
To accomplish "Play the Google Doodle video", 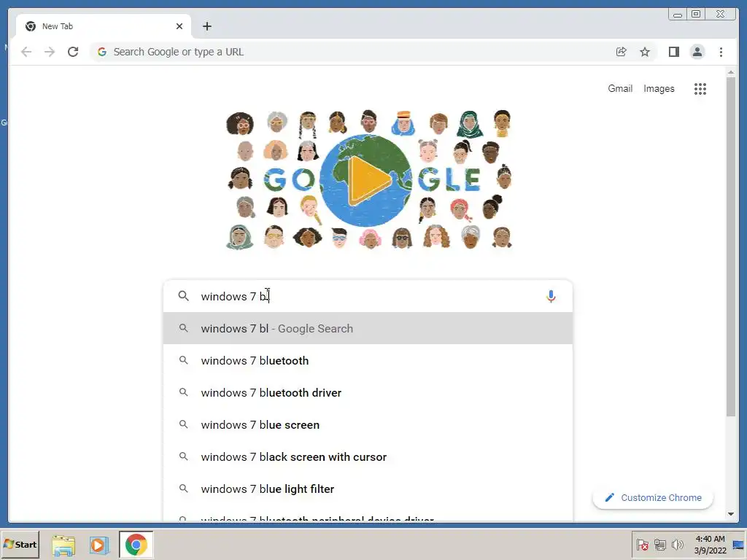I will [368, 180].
